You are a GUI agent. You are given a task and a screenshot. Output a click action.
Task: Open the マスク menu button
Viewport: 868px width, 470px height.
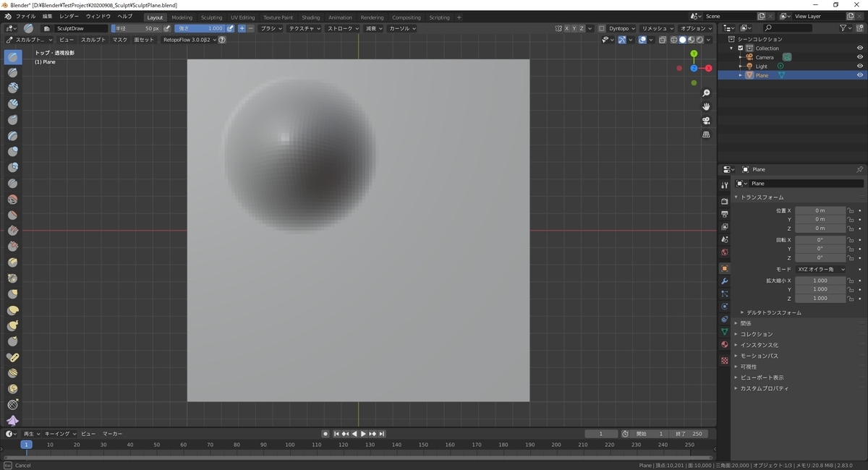(x=119, y=40)
